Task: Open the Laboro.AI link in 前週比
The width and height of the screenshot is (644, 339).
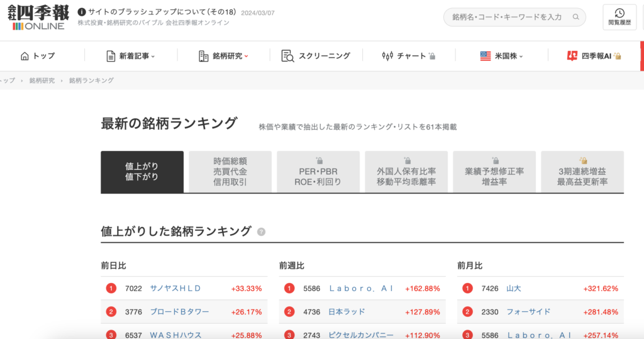Action: tap(360, 289)
